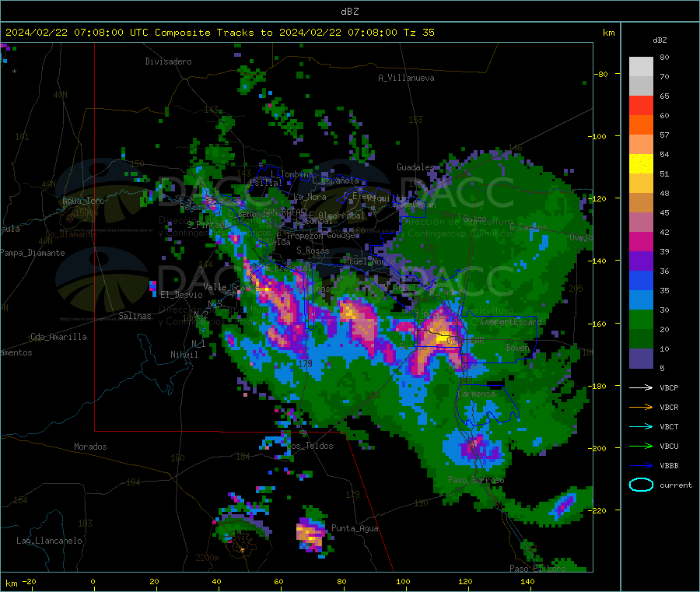This screenshot has height=592, width=700.
Task: Click the 'Los_Toldos' map label
Action: [x=310, y=446]
